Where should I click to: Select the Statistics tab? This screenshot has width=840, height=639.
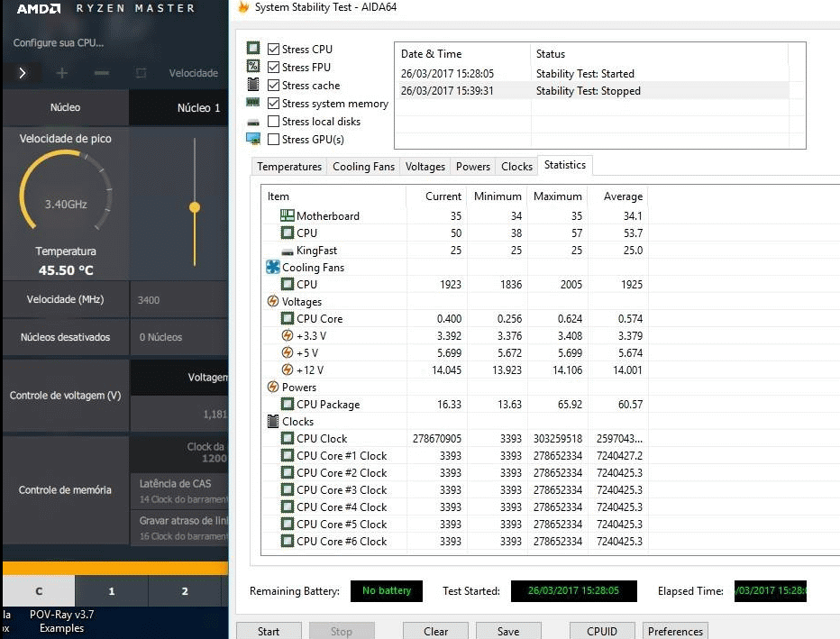click(564, 165)
